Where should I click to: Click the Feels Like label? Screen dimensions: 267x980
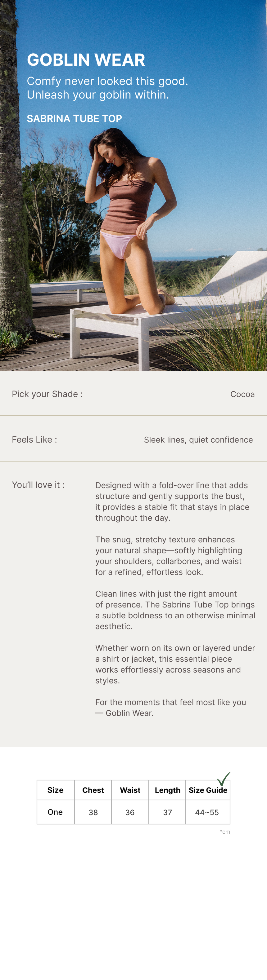coord(34,440)
